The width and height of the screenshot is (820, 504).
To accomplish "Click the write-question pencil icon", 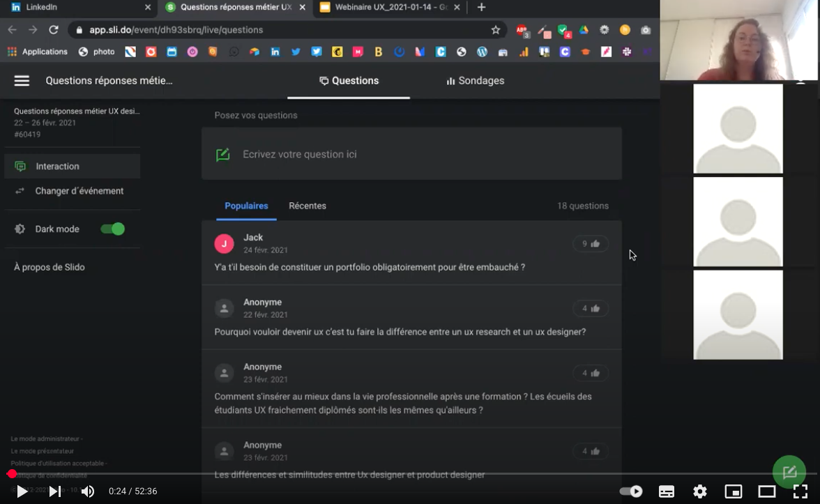I will pyautogui.click(x=223, y=154).
